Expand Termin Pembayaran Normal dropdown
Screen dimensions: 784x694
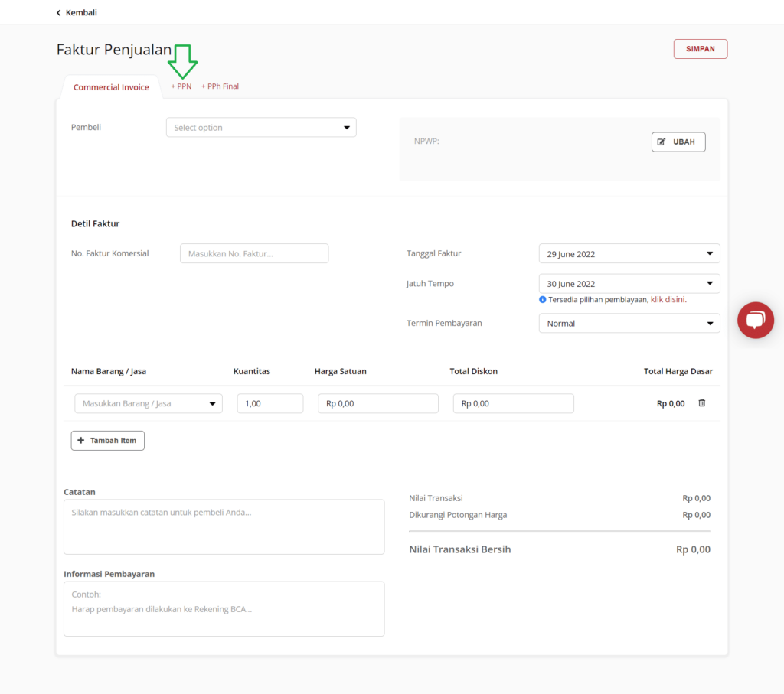pyautogui.click(x=629, y=323)
